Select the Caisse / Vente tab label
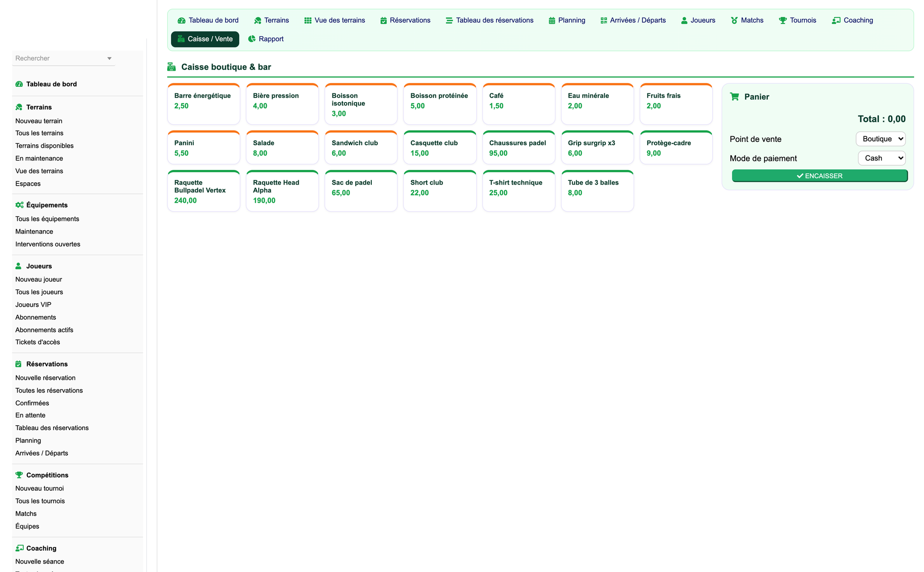This screenshot has height=572, width=924. pos(210,39)
